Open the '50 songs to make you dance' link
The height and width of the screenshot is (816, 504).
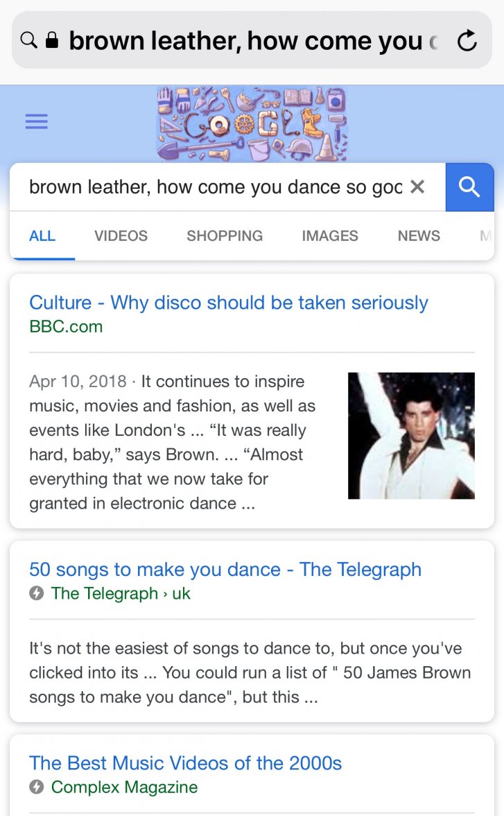click(x=225, y=570)
